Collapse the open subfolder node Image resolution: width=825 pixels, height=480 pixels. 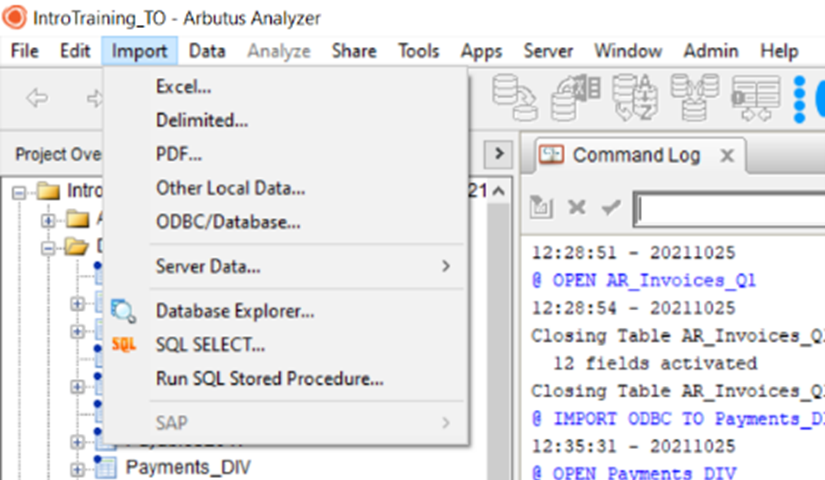(x=48, y=247)
